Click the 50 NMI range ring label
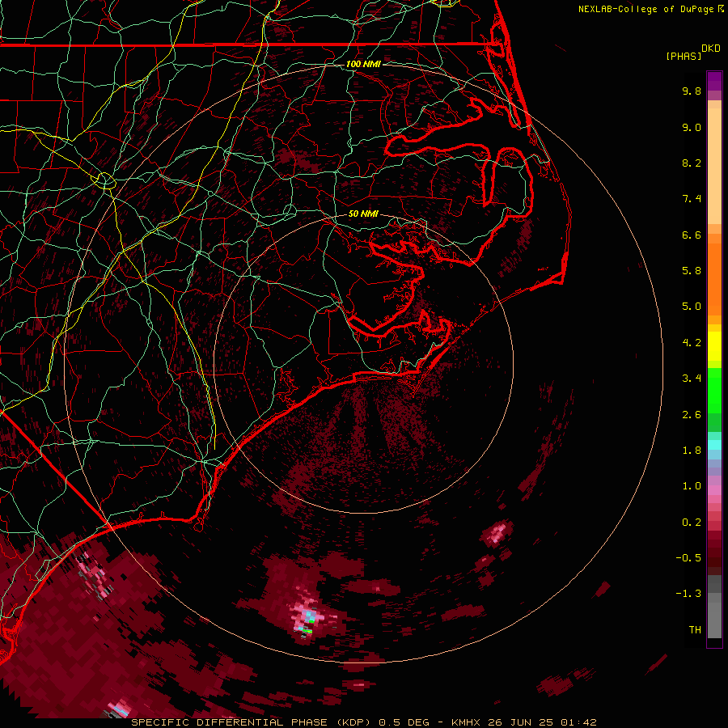The image size is (728, 728). click(363, 214)
